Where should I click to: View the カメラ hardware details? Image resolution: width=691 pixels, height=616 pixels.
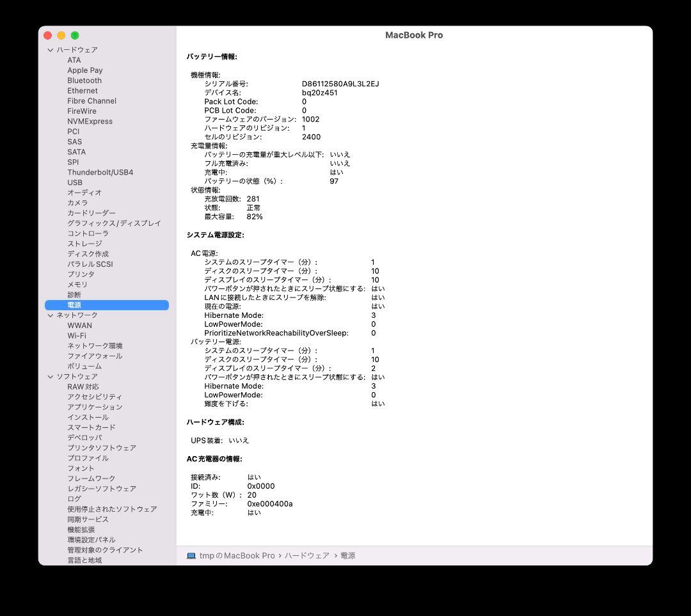pyautogui.click(x=77, y=203)
